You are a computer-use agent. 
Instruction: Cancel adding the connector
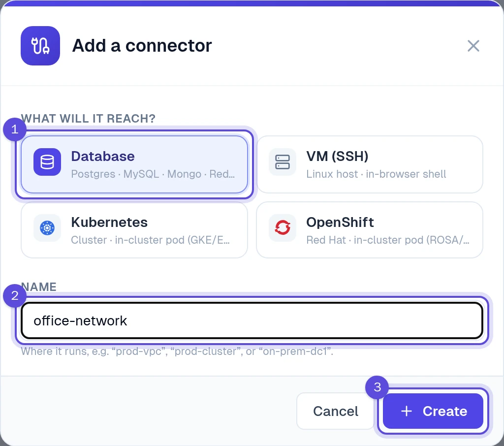point(335,411)
